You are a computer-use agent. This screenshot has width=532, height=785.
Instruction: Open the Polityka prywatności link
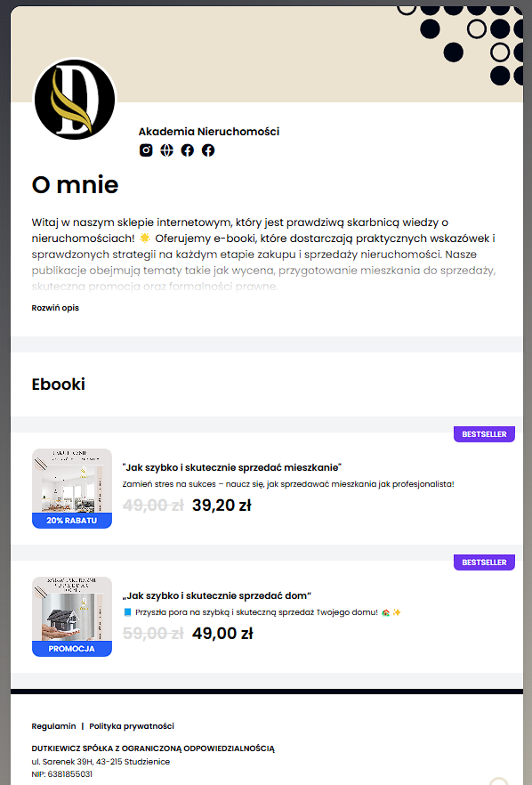click(132, 726)
